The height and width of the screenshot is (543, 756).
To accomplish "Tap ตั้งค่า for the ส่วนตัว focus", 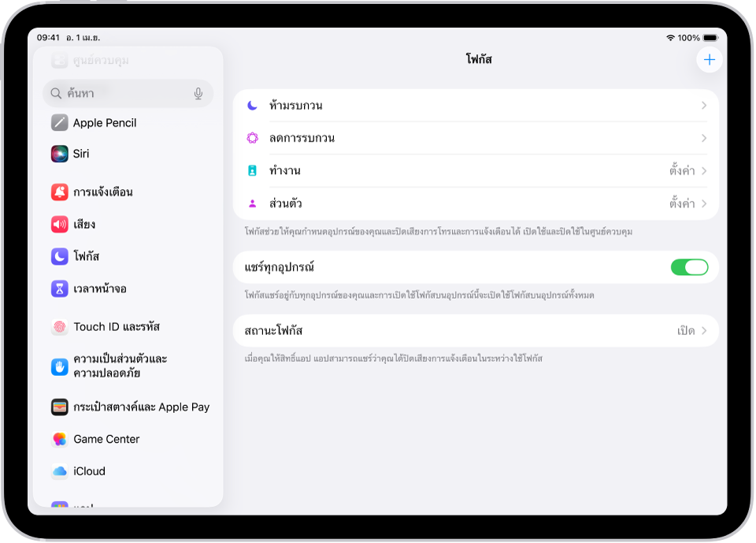I will 682,203.
